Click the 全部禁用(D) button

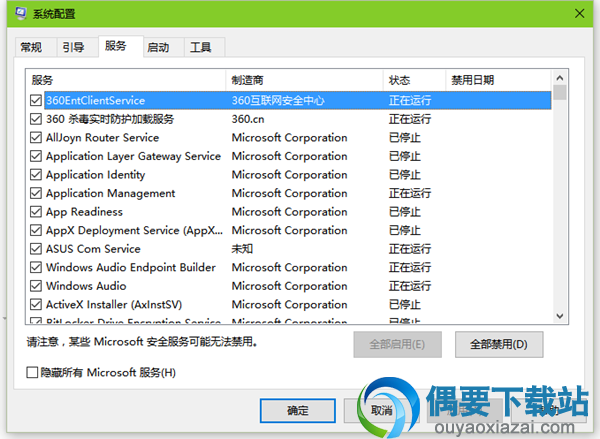point(499,344)
